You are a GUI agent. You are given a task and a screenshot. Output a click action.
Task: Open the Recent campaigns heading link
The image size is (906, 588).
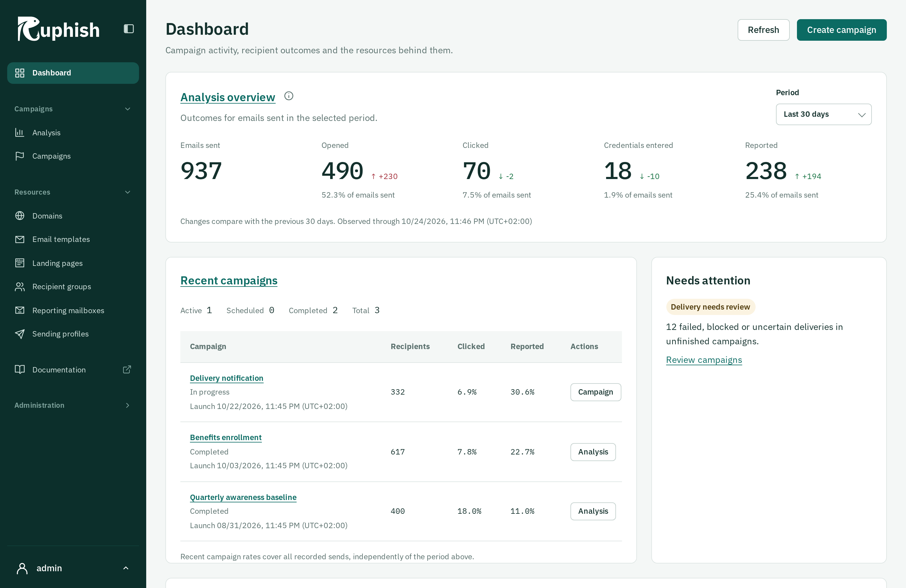[229, 280]
